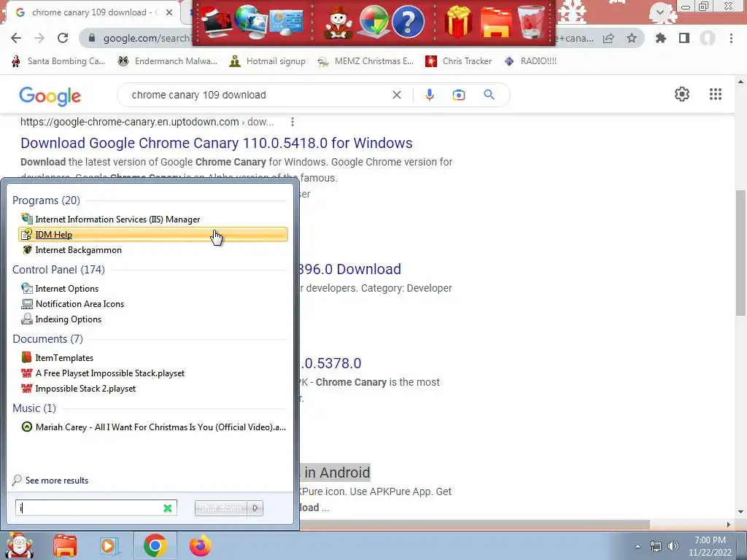This screenshot has width=747, height=560.
Task: Open file explorer from taskbar
Action: (x=65, y=546)
